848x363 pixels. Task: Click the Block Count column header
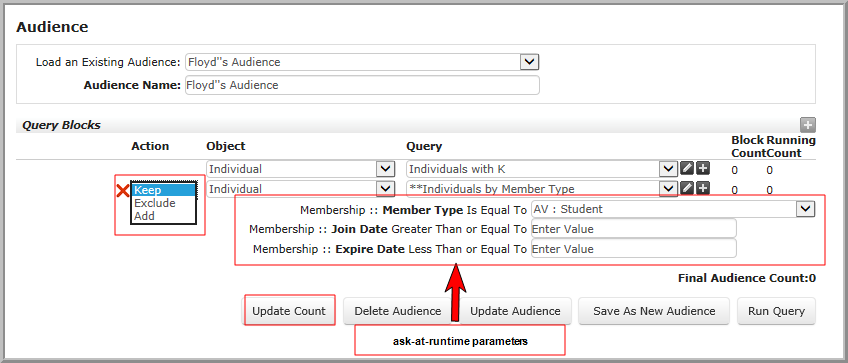(748, 147)
